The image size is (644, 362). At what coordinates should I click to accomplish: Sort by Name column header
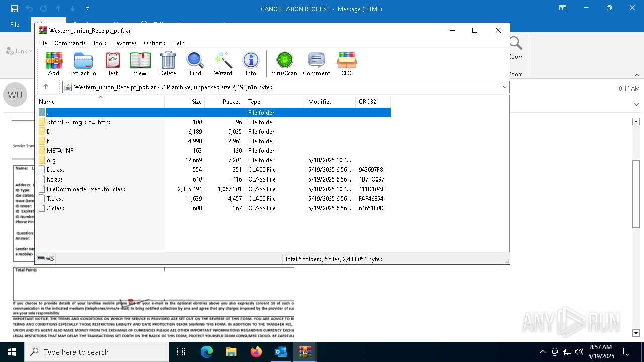click(x=100, y=101)
